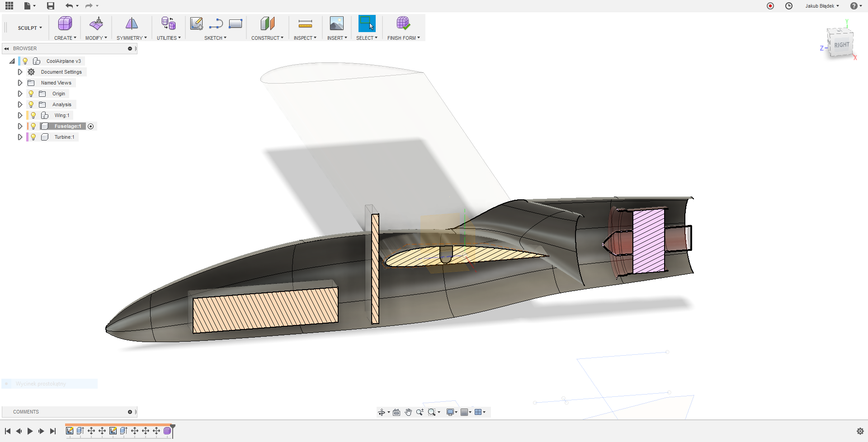Screen dimensions: 868x442
Task: Click the Finish Form icon
Action: pos(403,24)
